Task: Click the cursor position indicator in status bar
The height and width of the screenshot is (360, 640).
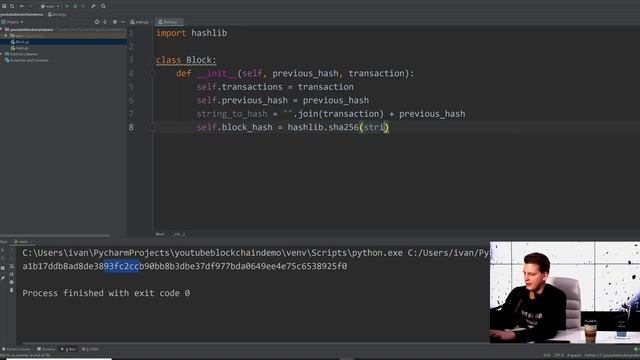Action: [x=547, y=356]
